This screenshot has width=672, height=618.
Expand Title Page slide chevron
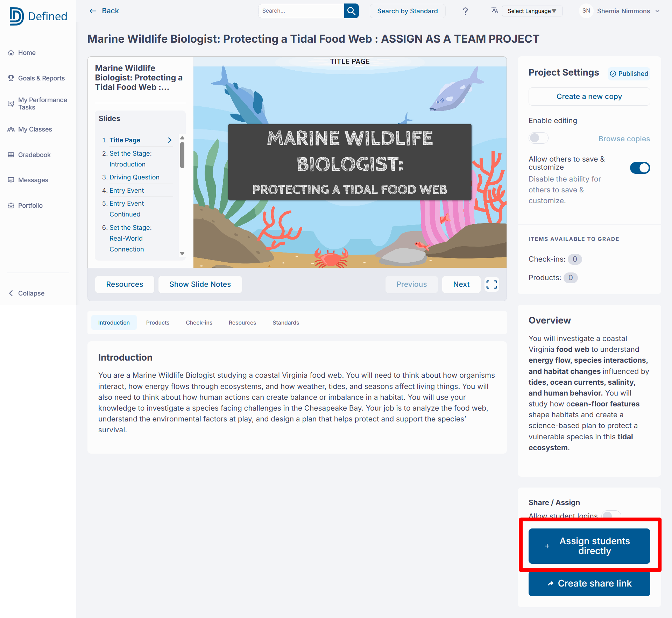[170, 140]
